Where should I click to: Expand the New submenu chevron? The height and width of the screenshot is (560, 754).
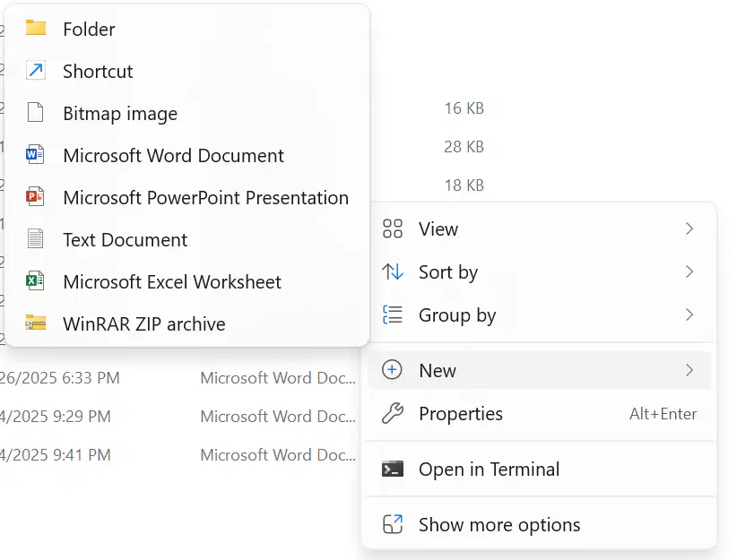click(689, 370)
